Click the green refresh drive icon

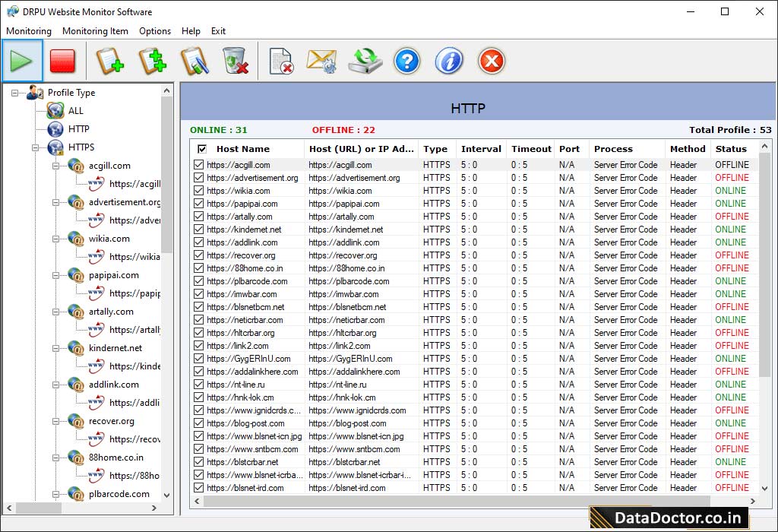point(365,61)
